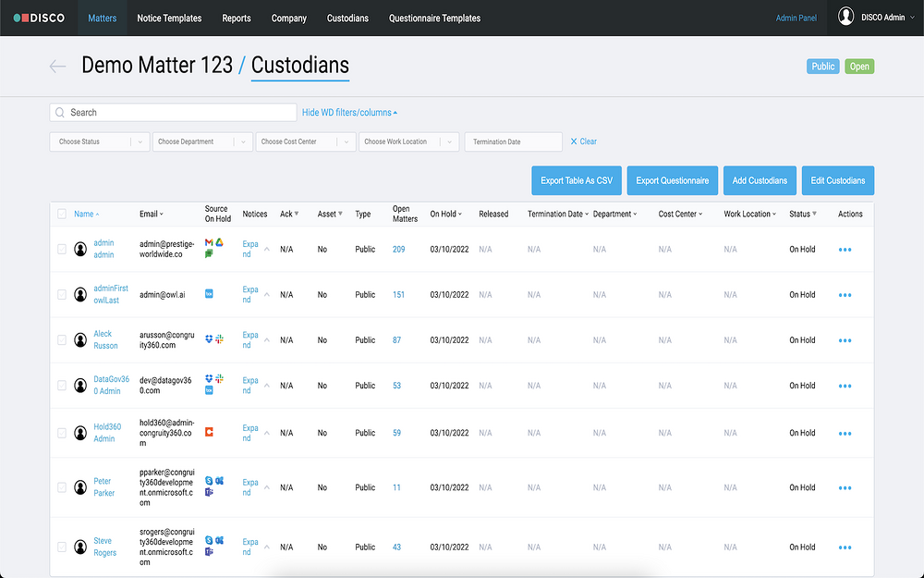The image size is (924, 578).
Task: Open the Matters tab
Action: coord(102,18)
